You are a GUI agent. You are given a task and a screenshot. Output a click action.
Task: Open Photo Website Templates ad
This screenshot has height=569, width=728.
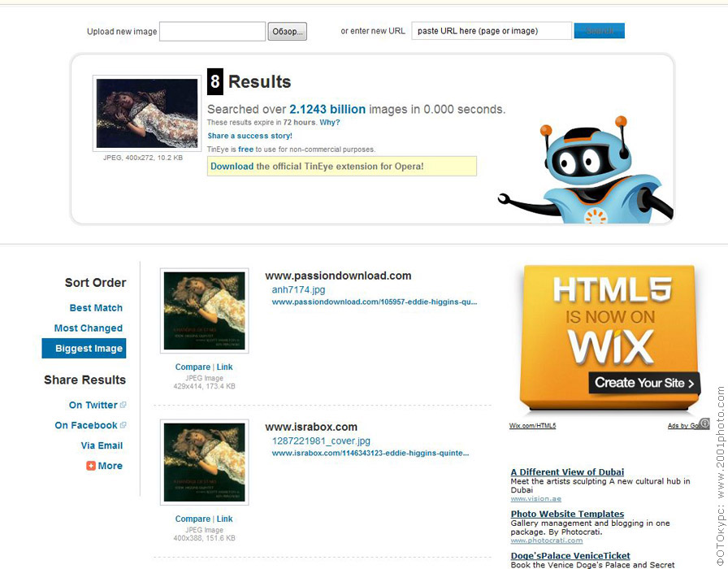[567, 514]
